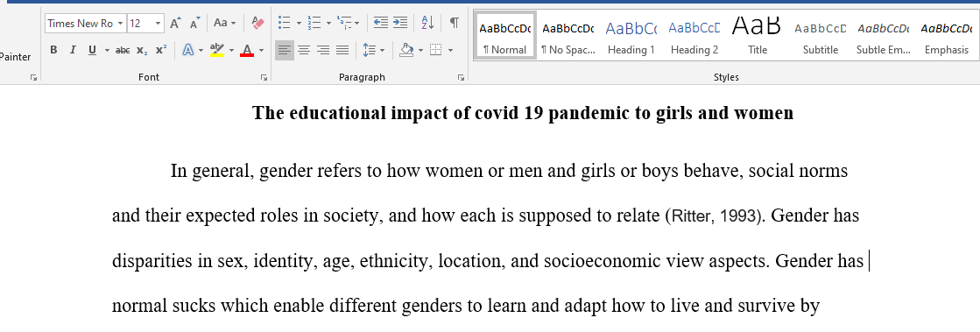Apply the Emphasis style
The height and width of the screenshot is (332, 980).
(x=946, y=36)
